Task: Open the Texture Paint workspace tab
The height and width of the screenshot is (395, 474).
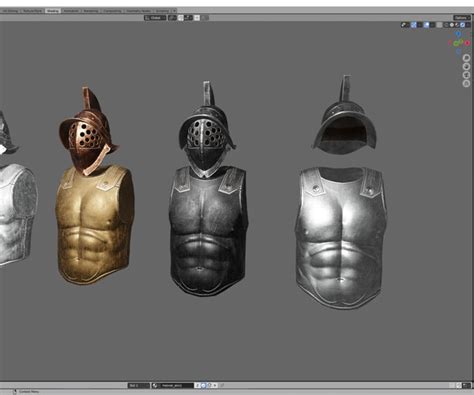Action: tap(32, 11)
